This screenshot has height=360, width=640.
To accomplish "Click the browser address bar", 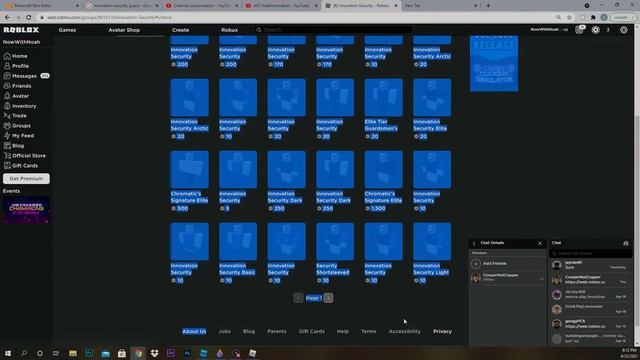I will coord(298,18).
